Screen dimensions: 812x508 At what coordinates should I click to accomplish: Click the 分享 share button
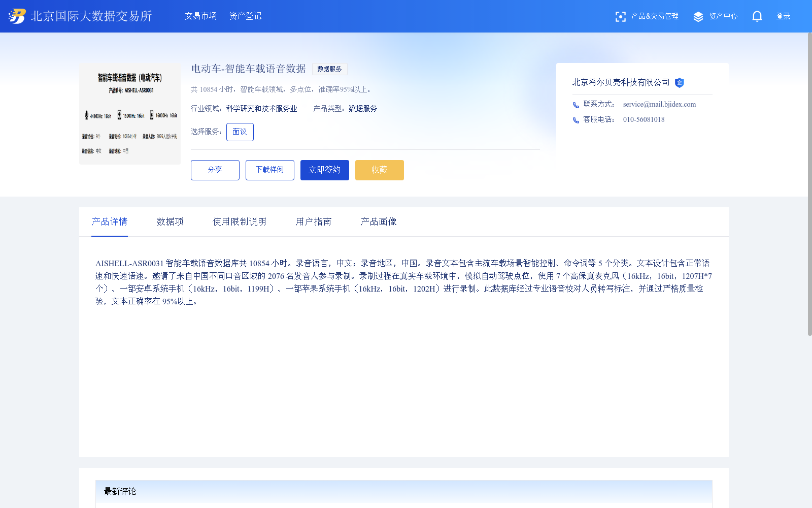click(x=215, y=170)
